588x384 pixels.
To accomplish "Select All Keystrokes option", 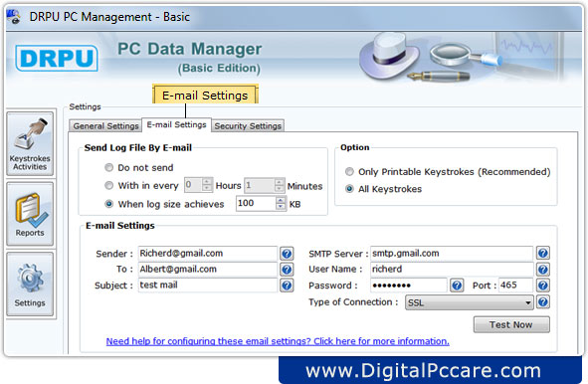I will click(x=349, y=189).
